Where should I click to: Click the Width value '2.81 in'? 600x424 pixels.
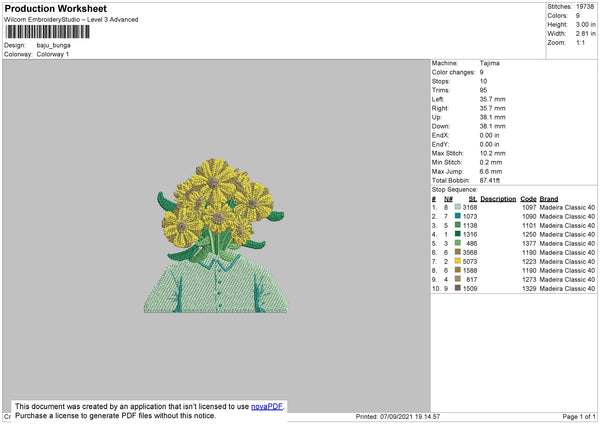click(585, 34)
